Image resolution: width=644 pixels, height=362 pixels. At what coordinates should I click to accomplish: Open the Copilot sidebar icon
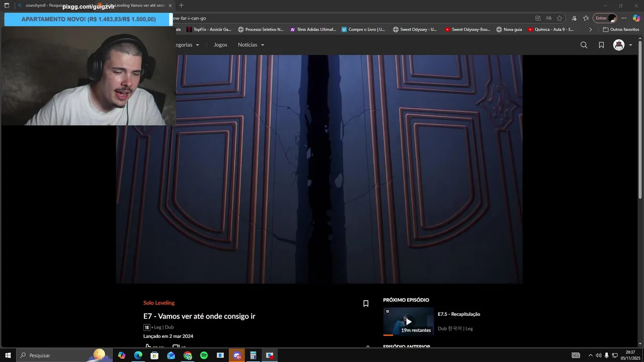(x=636, y=18)
